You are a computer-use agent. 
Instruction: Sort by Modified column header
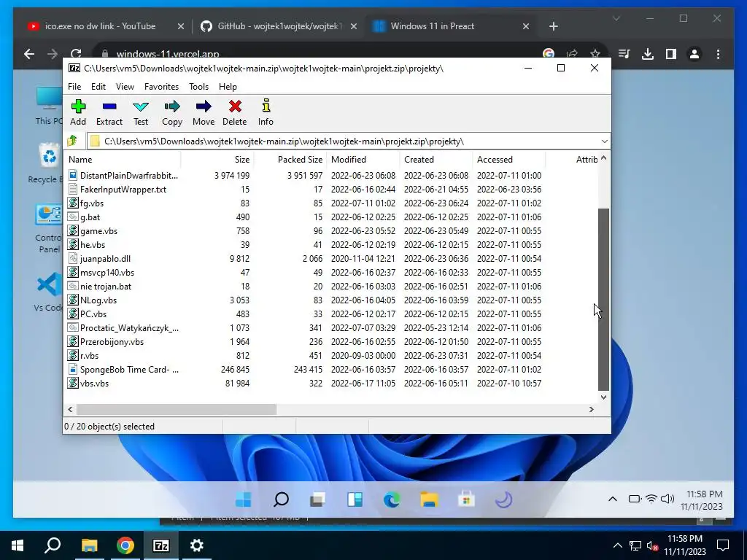363,160
